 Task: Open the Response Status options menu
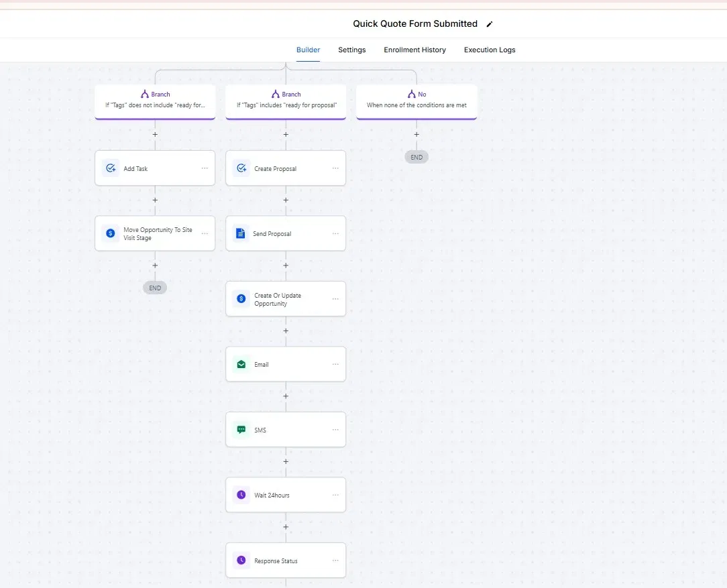pos(335,561)
